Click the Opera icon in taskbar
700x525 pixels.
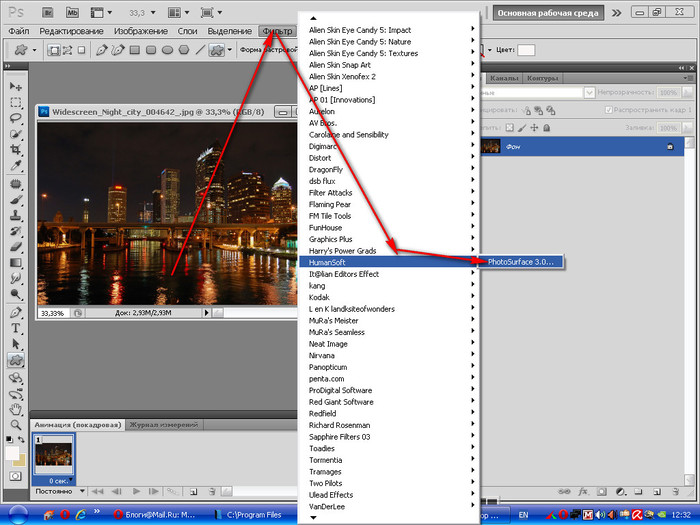point(65,515)
